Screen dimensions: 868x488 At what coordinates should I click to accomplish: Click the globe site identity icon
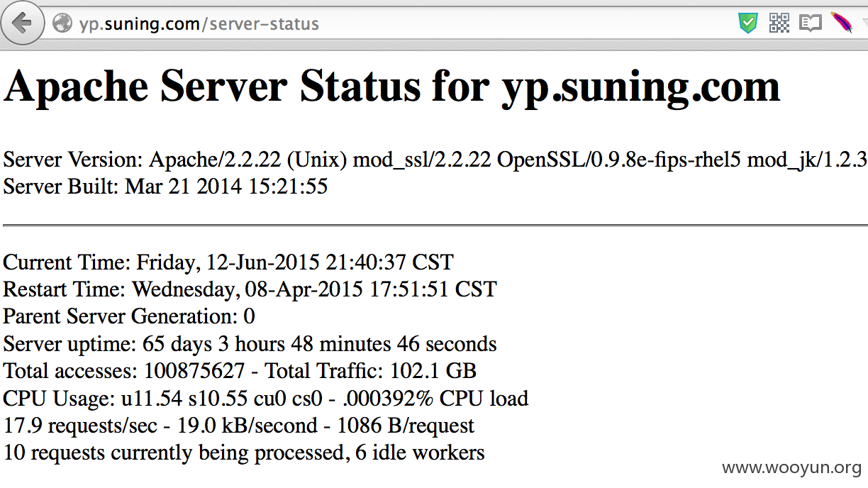[x=63, y=23]
